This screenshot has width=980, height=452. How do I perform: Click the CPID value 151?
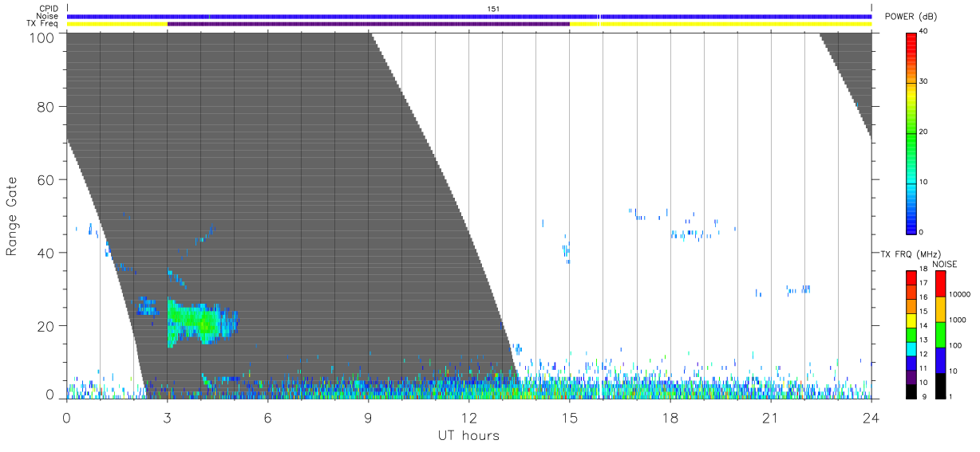click(493, 9)
